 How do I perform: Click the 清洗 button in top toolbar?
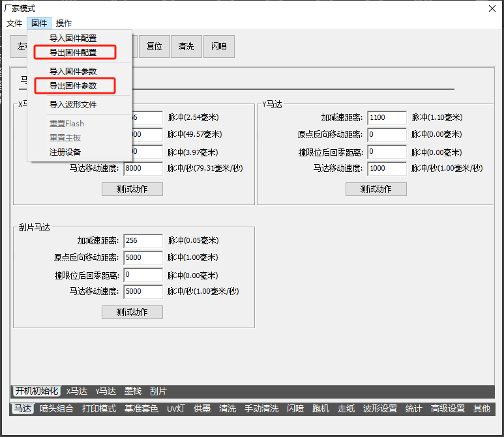[x=186, y=47]
